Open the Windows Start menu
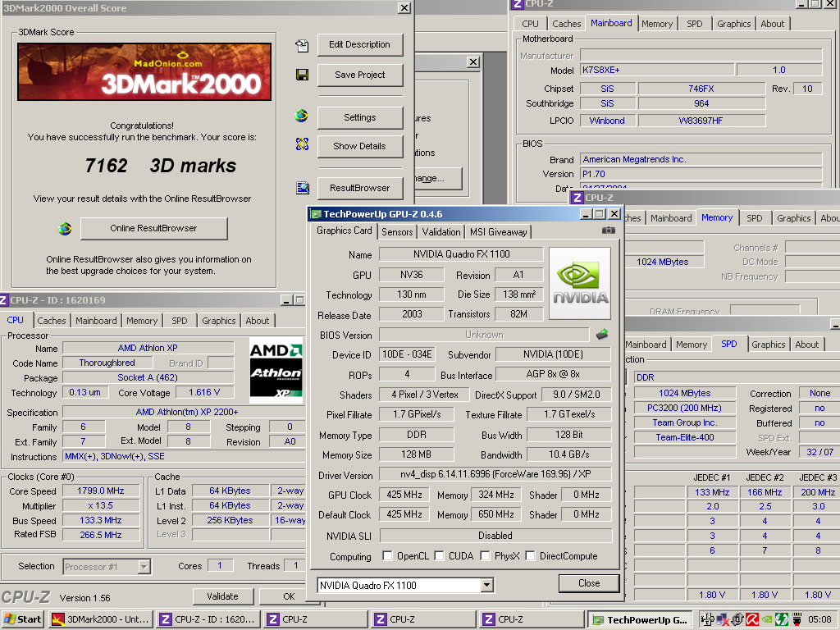The height and width of the screenshot is (630, 840). tap(23, 619)
